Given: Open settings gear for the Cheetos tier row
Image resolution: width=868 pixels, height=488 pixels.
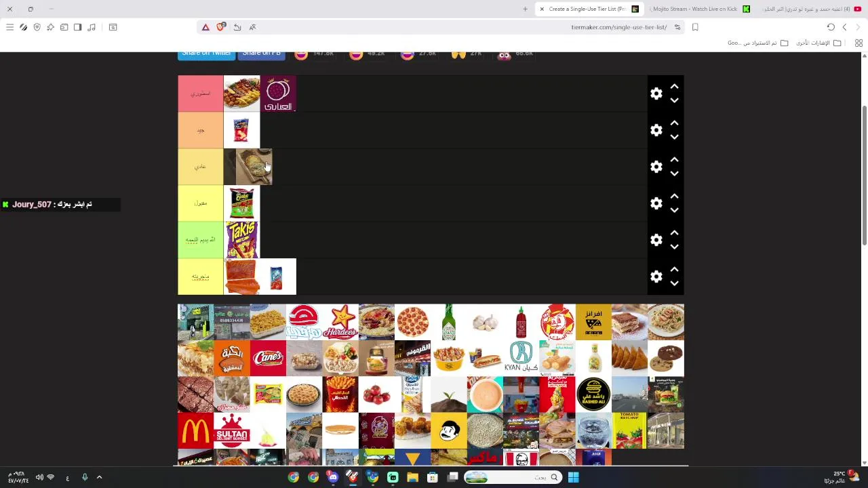Looking at the screenshot, I should pos(656,203).
